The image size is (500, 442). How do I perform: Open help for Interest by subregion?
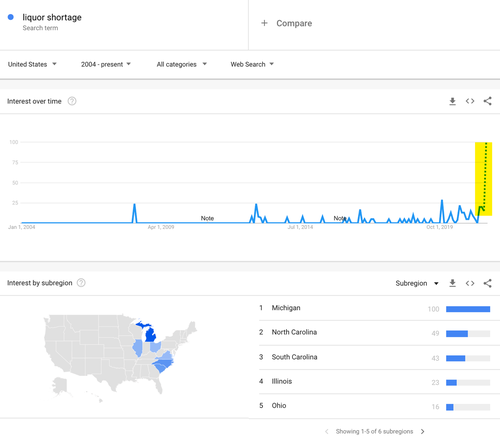(81, 283)
